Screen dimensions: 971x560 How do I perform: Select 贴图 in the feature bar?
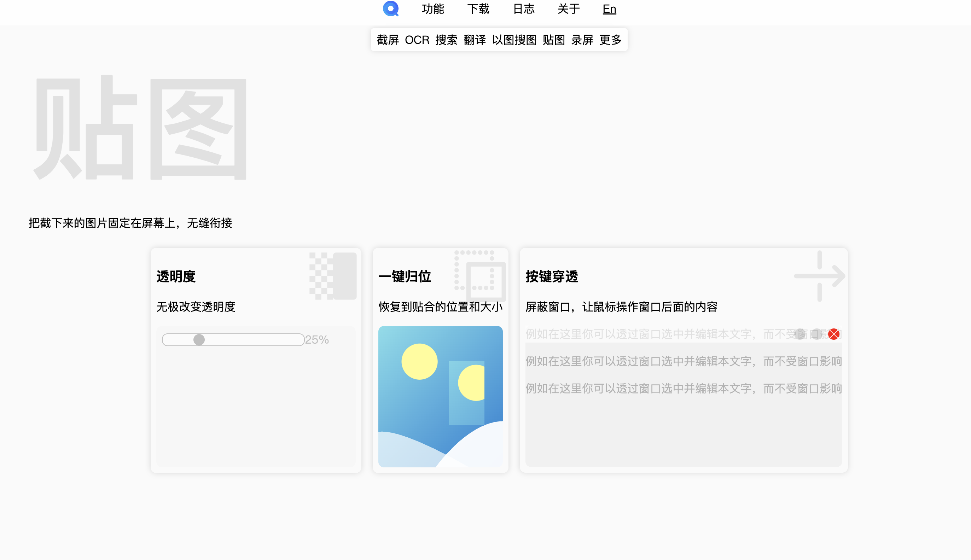(x=554, y=40)
